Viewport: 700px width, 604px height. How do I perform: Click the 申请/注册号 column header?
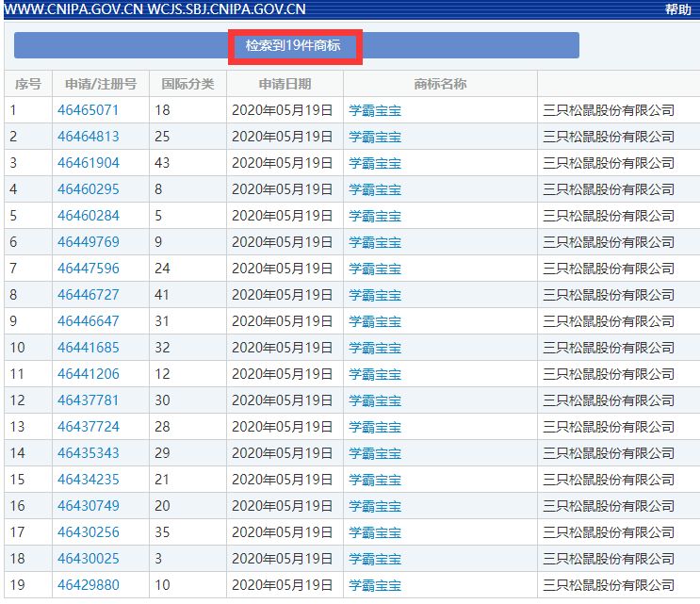(101, 84)
